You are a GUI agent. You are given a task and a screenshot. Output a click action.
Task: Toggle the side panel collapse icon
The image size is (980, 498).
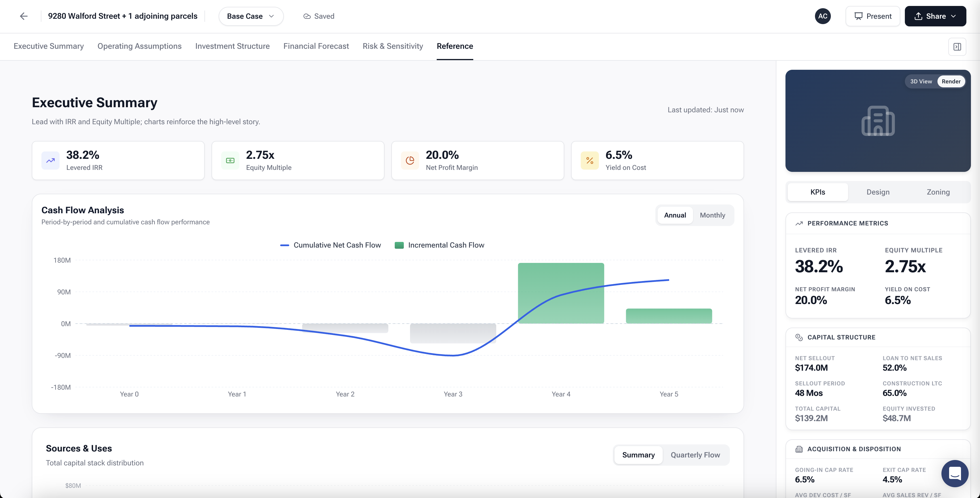click(x=957, y=47)
